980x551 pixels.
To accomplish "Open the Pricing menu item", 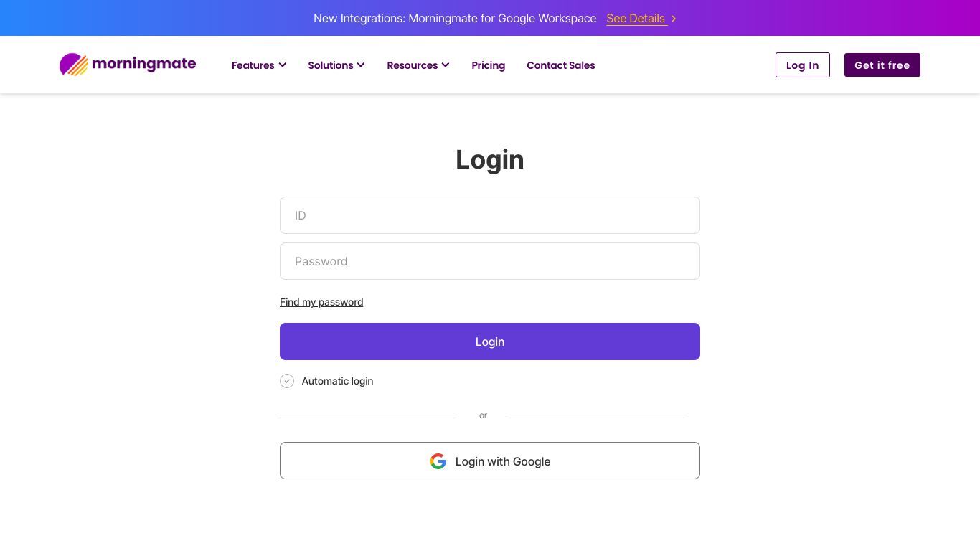I will (489, 65).
